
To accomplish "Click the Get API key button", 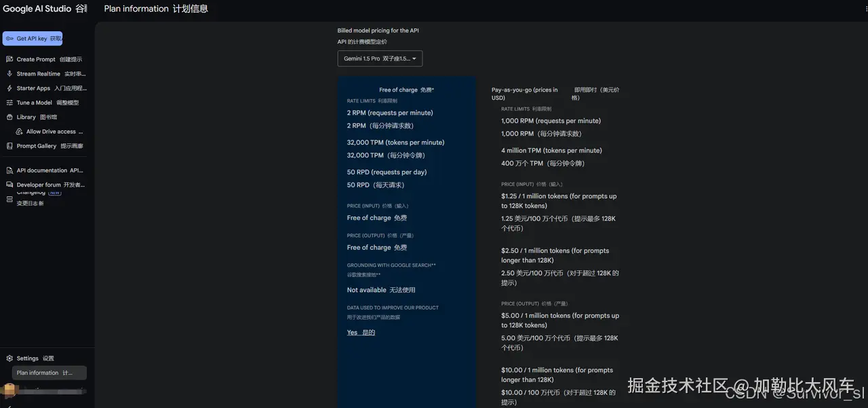I will tap(33, 39).
